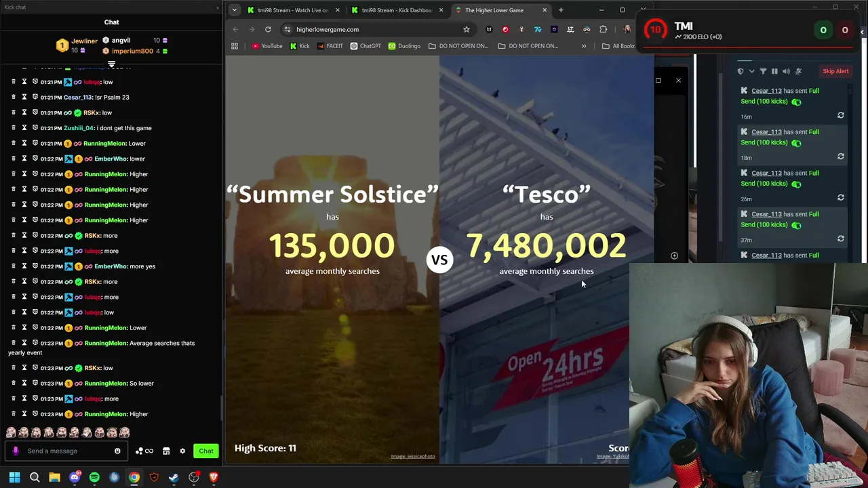Expand the chevron next to the shield icon

click(751, 71)
